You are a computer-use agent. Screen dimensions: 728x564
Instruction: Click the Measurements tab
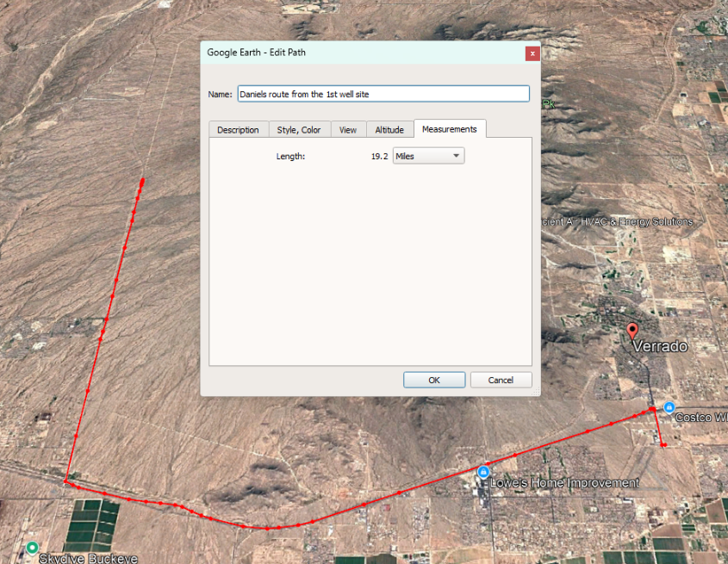click(449, 129)
